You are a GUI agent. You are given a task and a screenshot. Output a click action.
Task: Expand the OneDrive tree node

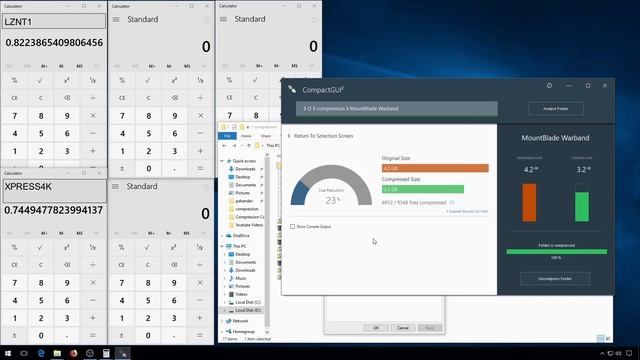tap(222, 236)
